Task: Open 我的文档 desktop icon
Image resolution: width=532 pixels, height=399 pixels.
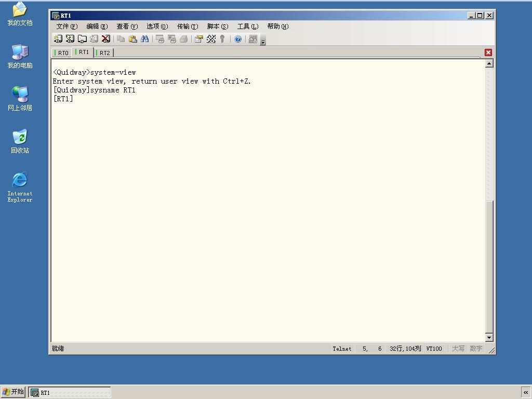Action: [20, 14]
